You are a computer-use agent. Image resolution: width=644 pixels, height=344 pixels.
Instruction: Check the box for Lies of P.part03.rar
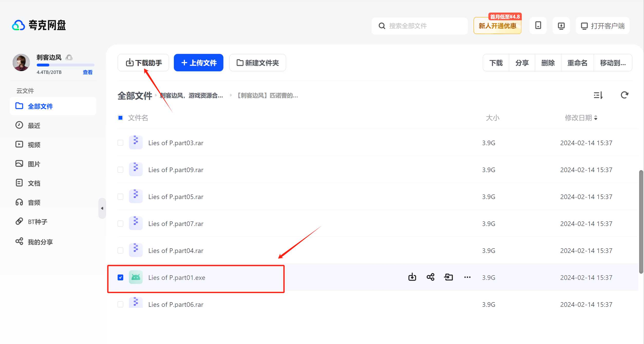(120, 143)
